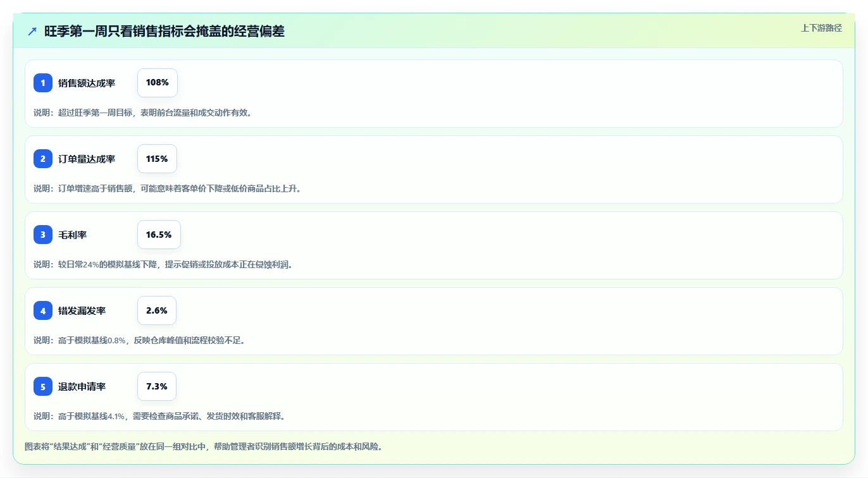
Task: Click the footer caption starting 图表将“结果达成”
Action: point(203,446)
